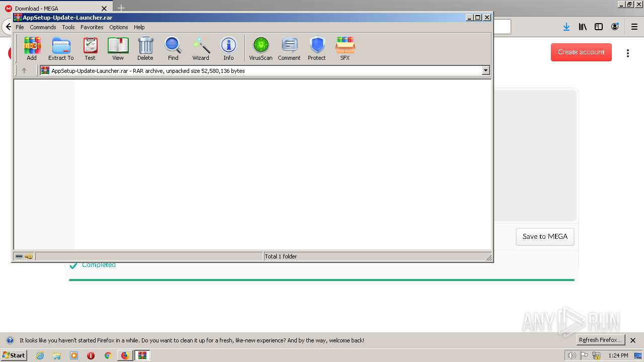Viewport: 644px width, 362px height.
Task: Convert archive with SFX tool
Action: 345,49
